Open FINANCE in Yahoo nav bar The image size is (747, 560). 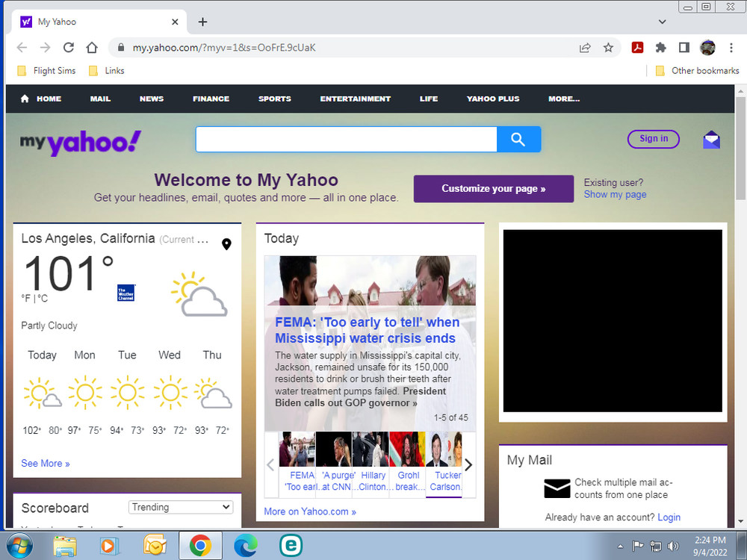click(211, 99)
